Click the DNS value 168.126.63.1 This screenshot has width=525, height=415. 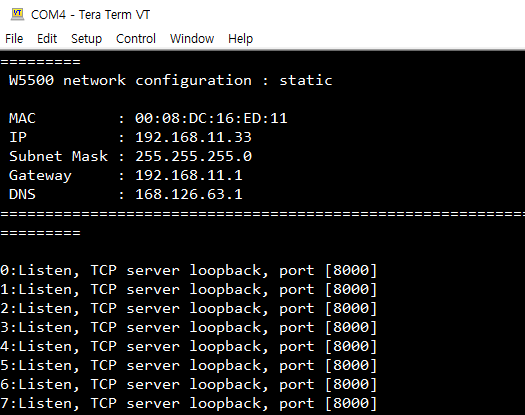click(x=189, y=194)
